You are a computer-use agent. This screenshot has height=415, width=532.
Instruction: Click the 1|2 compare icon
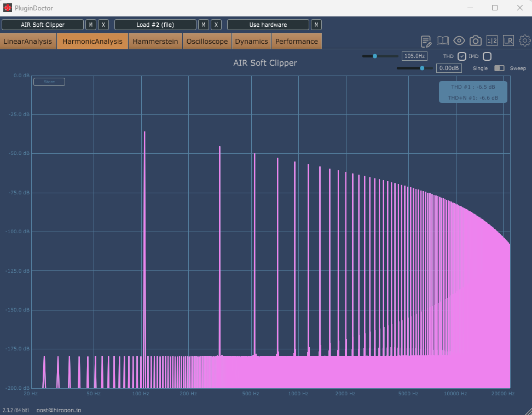click(x=492, y=41)
